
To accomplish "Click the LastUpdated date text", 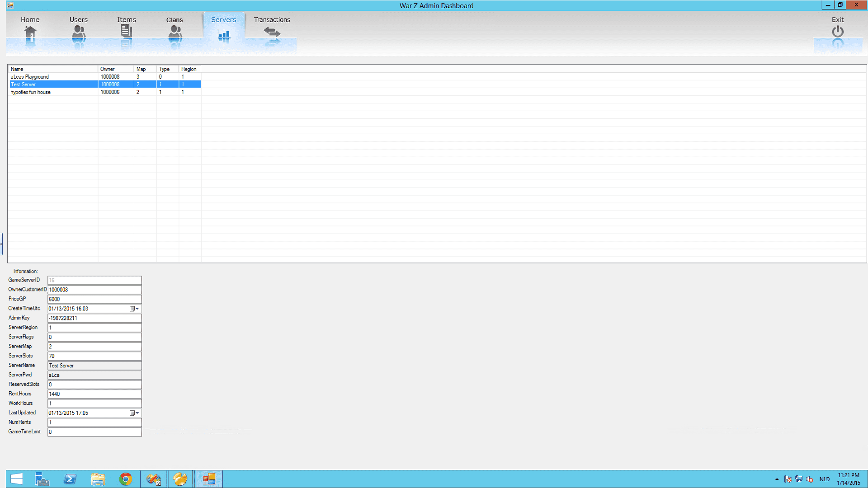I will coord(68,413).
